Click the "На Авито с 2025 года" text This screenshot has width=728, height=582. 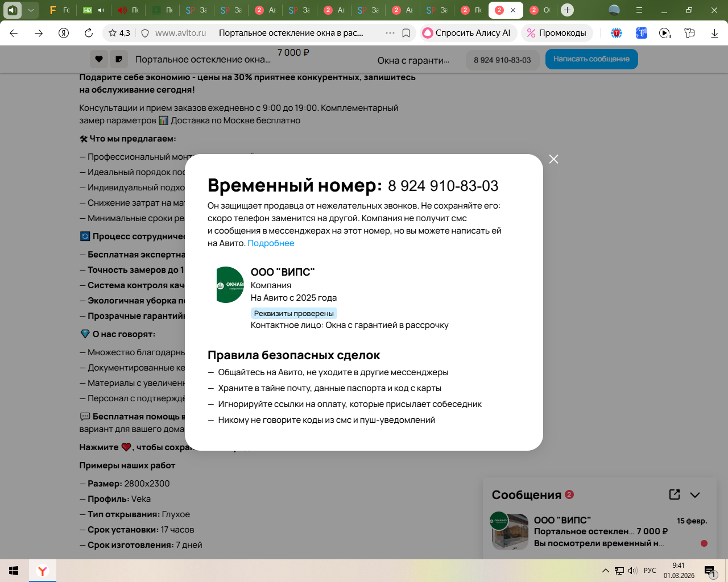click(293, 298)
